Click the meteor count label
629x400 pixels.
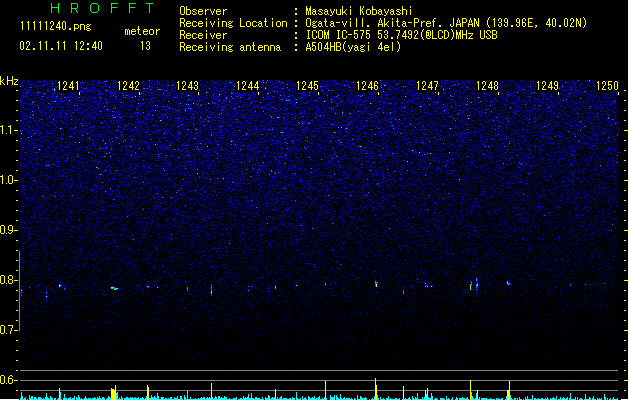pyautogui.click(x=142, y=31)
